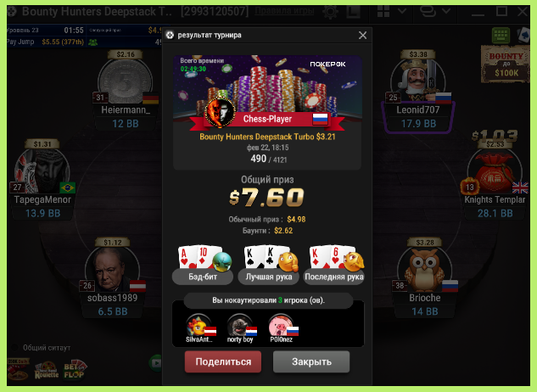Click the Закрыть button

coord(311,361)
